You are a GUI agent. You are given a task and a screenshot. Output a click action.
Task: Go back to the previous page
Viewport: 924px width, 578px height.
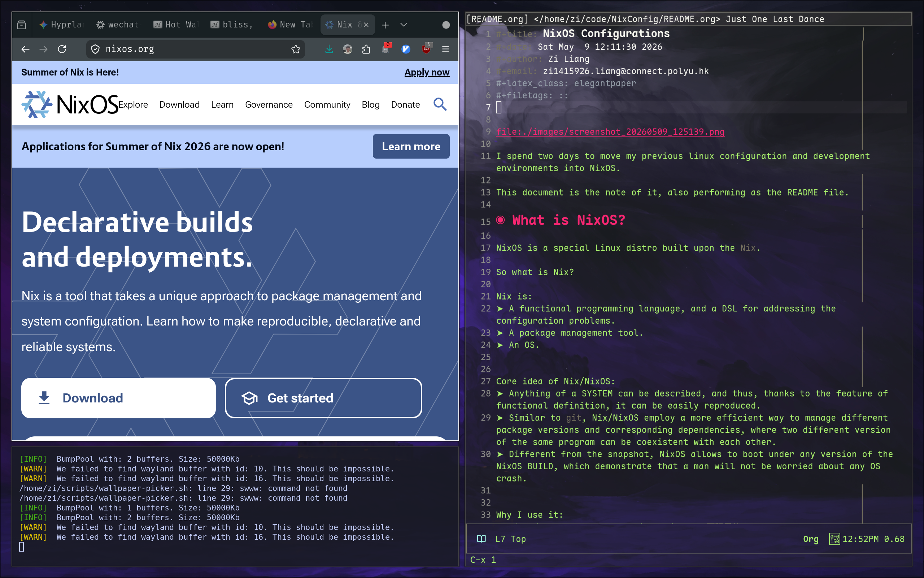pos(26,49)
